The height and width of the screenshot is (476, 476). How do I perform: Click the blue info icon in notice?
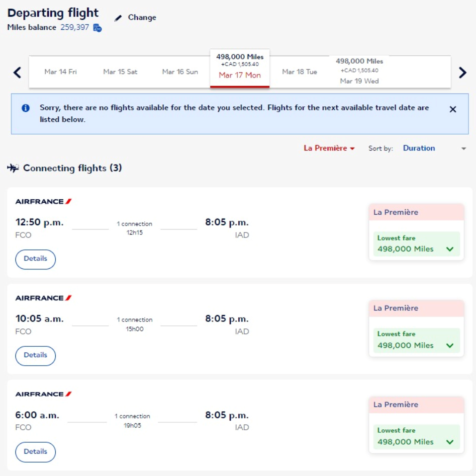26,108
